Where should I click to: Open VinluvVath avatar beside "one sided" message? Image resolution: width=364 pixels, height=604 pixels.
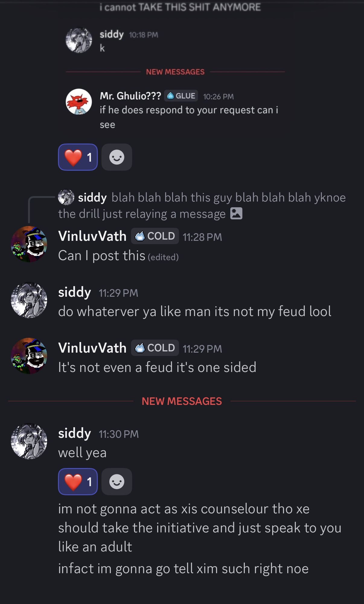(29, 356)
